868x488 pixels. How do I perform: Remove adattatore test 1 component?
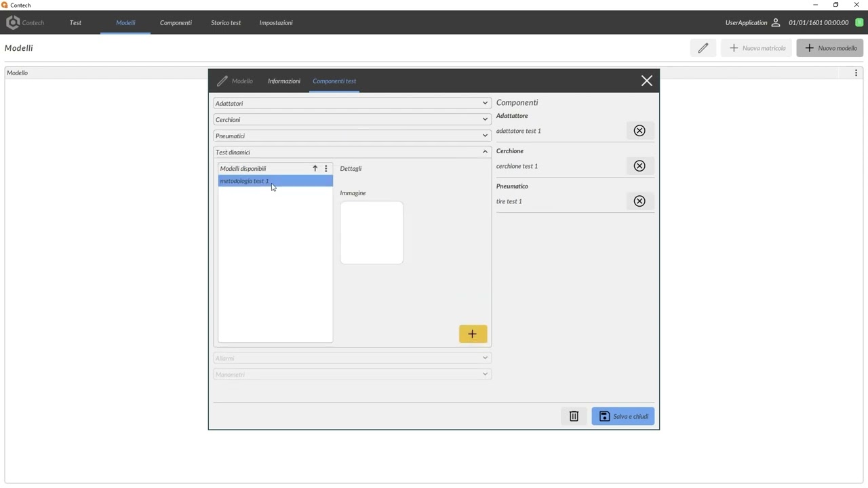(x=639, y=131)
